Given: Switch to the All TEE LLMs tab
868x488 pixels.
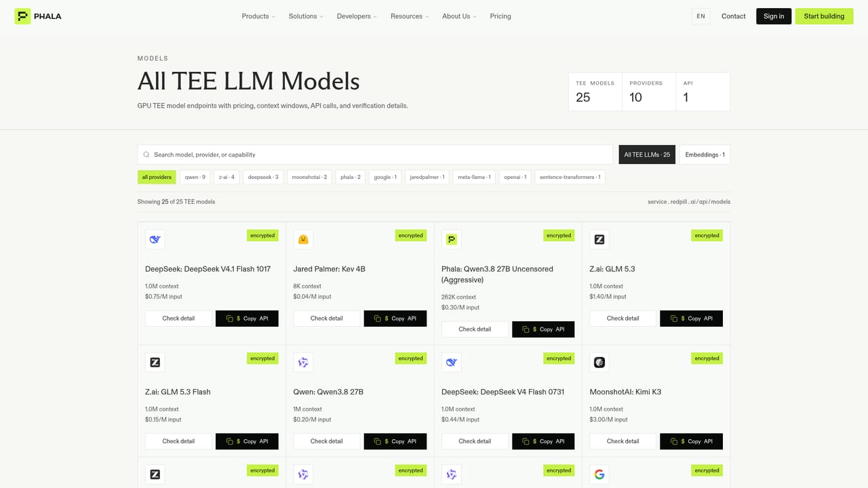Looking at the screenshot, I should click(647, 155).
